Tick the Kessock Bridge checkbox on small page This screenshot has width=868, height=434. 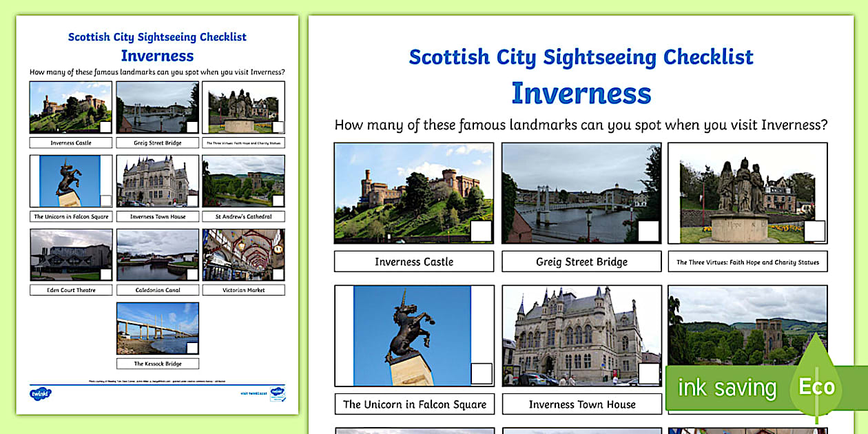[x=192, y=348]
